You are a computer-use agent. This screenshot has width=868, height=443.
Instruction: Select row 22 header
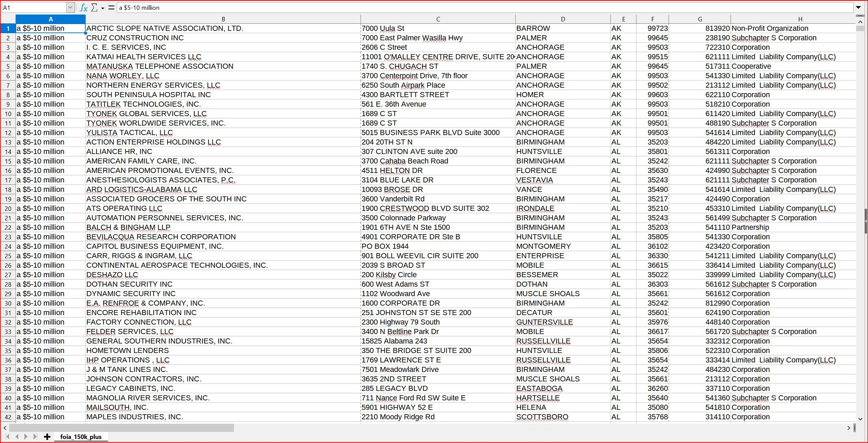(x=8, y=227)
